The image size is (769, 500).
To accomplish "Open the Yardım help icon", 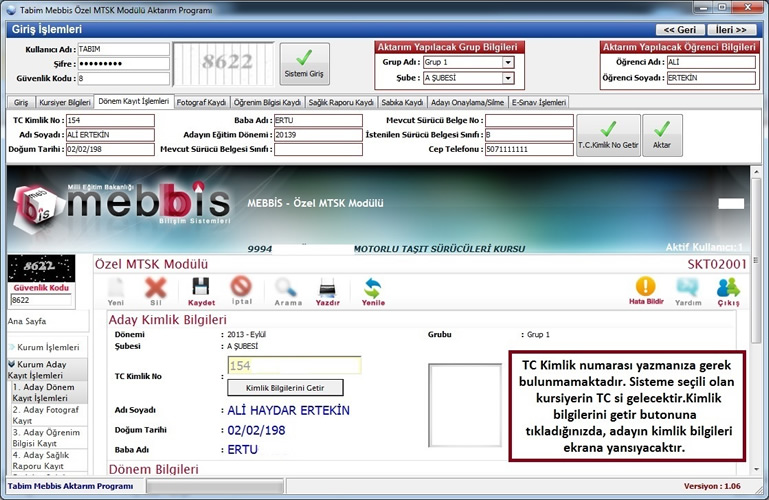I will 688,292.
